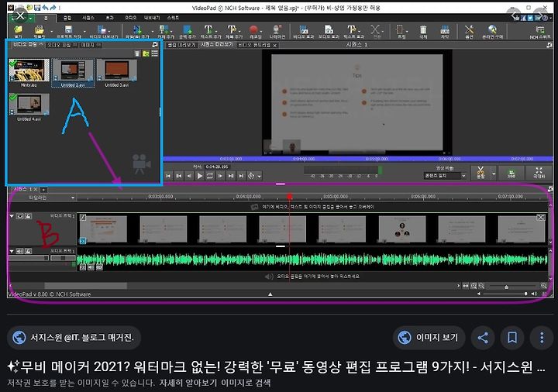This screenshot has height=392, width=558.
Task: Click Go to Start playback button
Action: tap(168, 176)
